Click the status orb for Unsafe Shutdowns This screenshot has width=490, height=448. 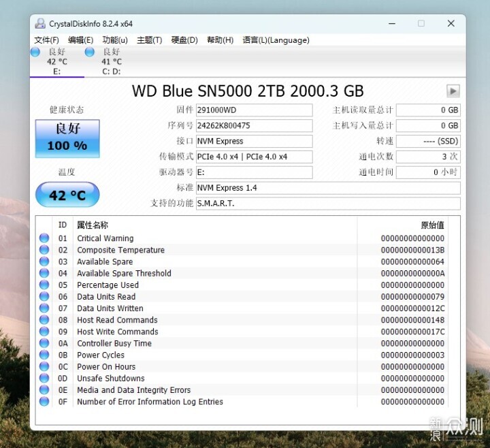pos(44,378)
